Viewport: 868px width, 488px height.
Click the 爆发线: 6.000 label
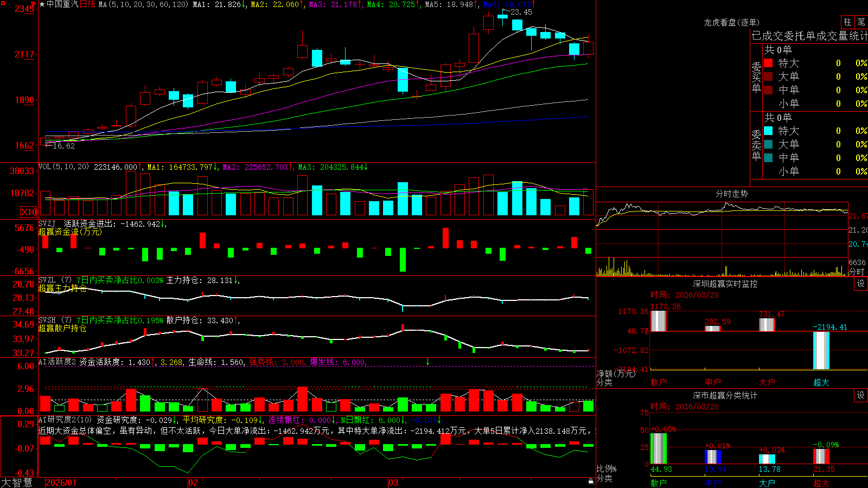337,362
